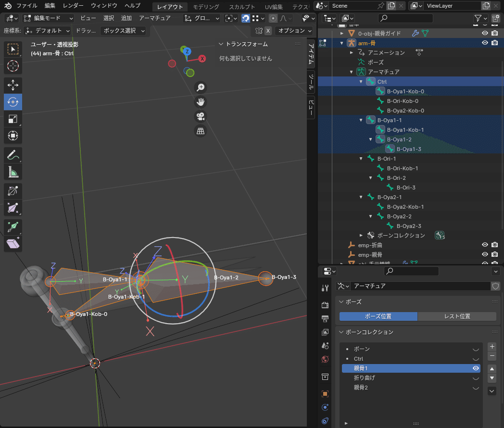Toggle camera view with camera icon

201,116
